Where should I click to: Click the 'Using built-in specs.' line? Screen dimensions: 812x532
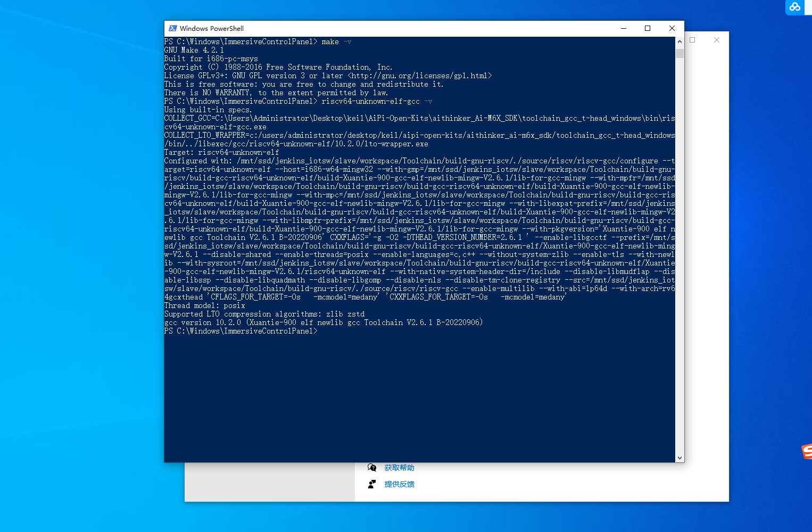point(208,110)
